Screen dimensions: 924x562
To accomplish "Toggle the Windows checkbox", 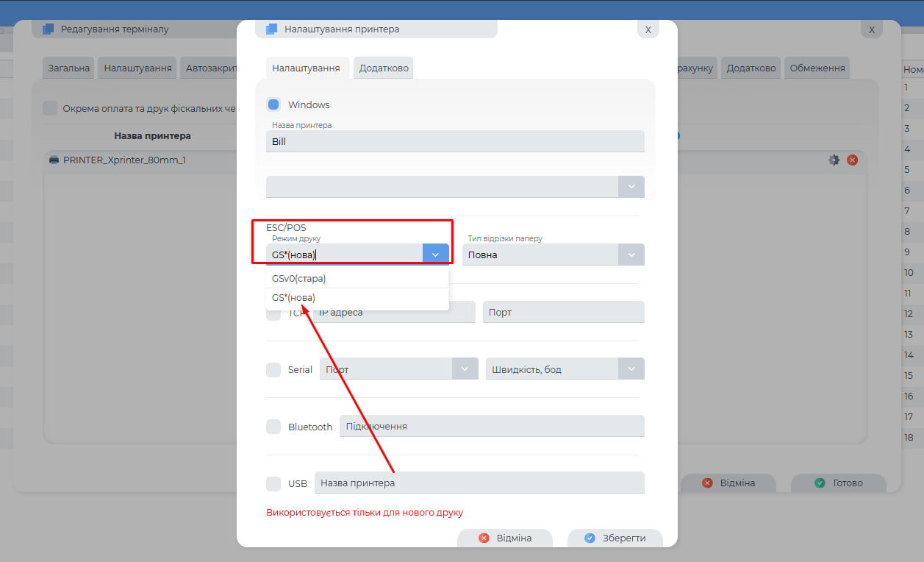I will (x=273, y=104).
